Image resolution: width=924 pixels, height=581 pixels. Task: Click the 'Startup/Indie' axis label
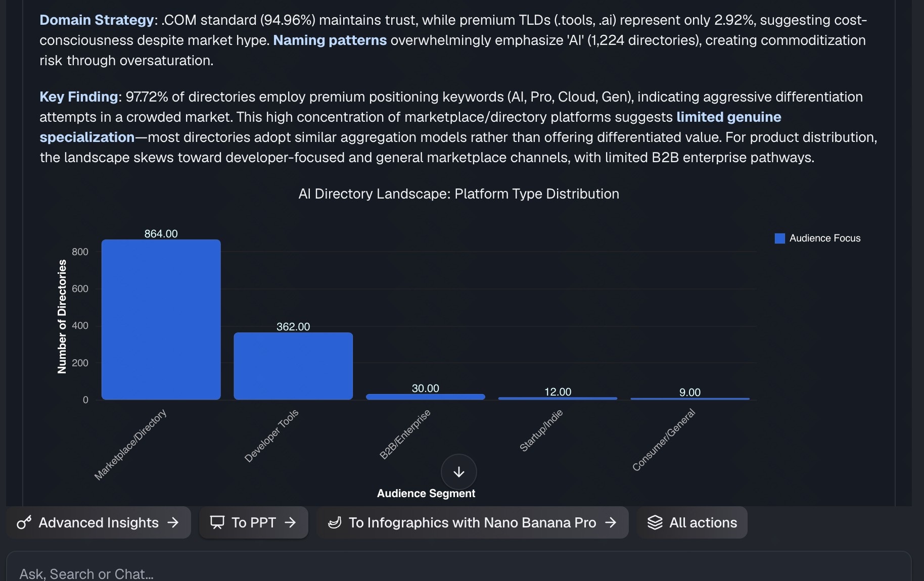click(x=541, y=430)
